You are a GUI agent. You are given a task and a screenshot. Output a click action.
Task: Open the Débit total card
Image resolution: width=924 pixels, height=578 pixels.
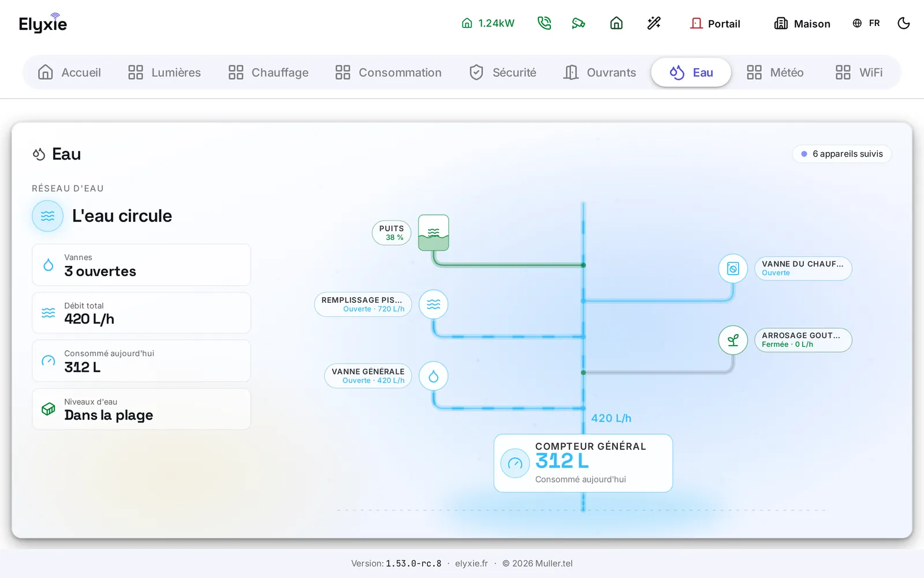(x=141, y=313)
